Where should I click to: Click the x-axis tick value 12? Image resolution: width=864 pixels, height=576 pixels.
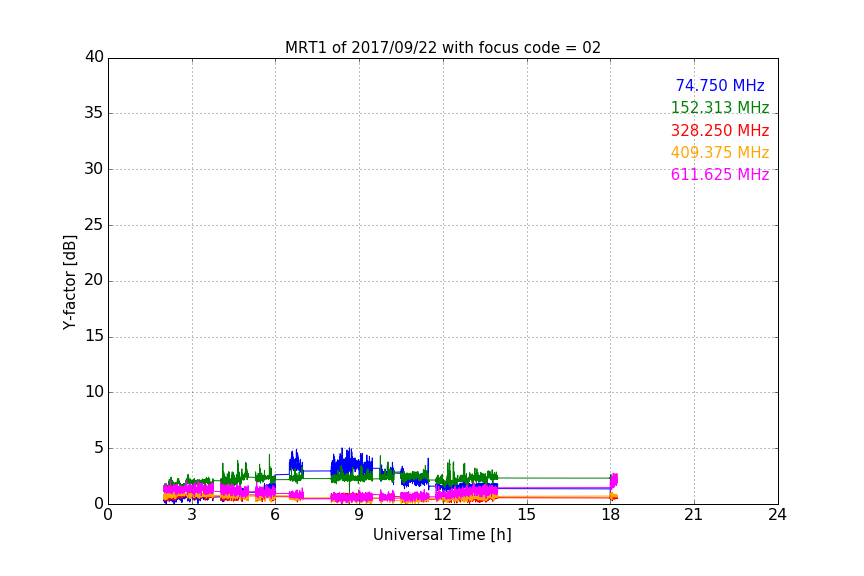(x=442, y=515)
